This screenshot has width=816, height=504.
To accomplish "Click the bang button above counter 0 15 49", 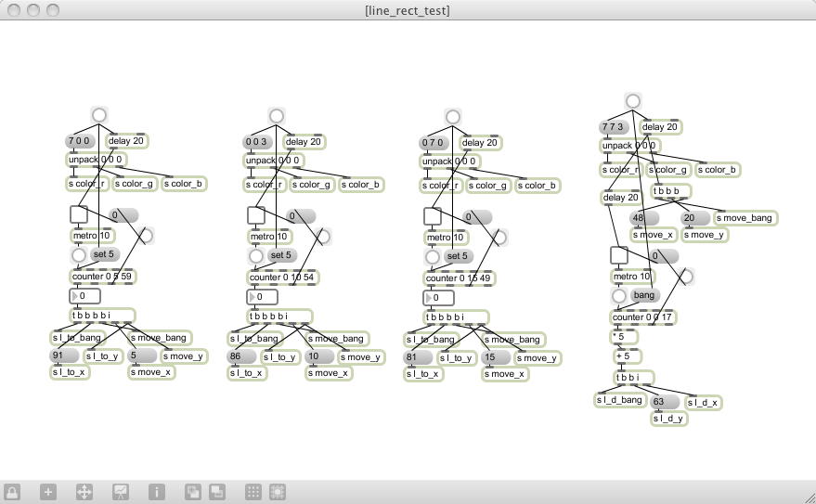I will (x=433, y=257).
